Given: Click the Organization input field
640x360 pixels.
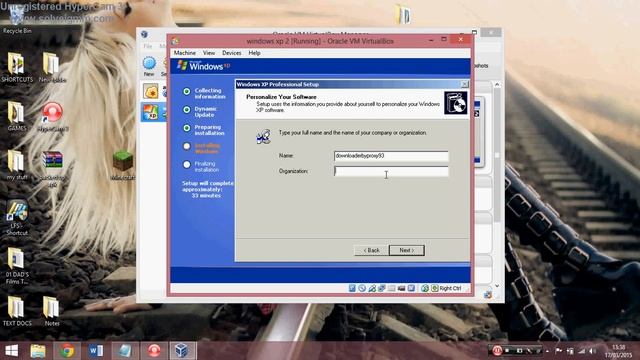Looking at the screenshot, I should click(x=391, y=171).
